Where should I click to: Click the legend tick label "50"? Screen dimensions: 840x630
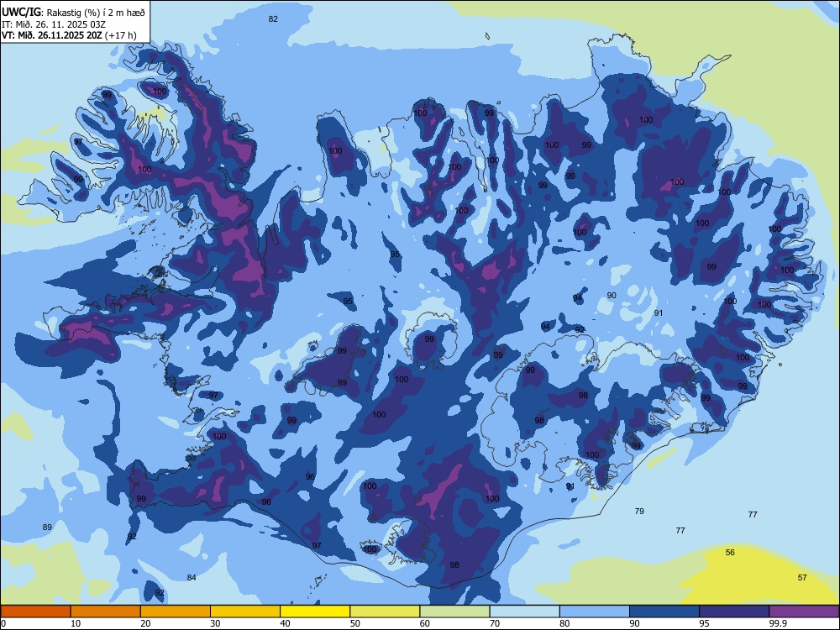click(x=355, y=623)
